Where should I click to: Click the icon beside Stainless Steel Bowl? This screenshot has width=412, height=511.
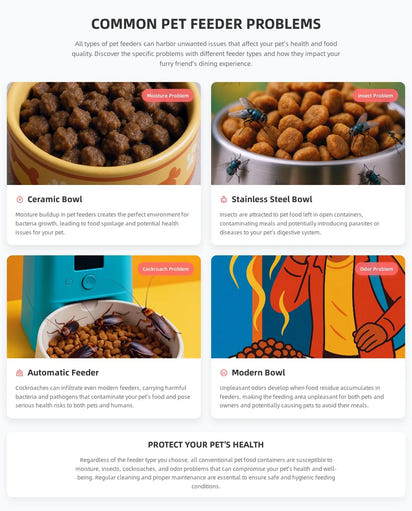[224, 199]
